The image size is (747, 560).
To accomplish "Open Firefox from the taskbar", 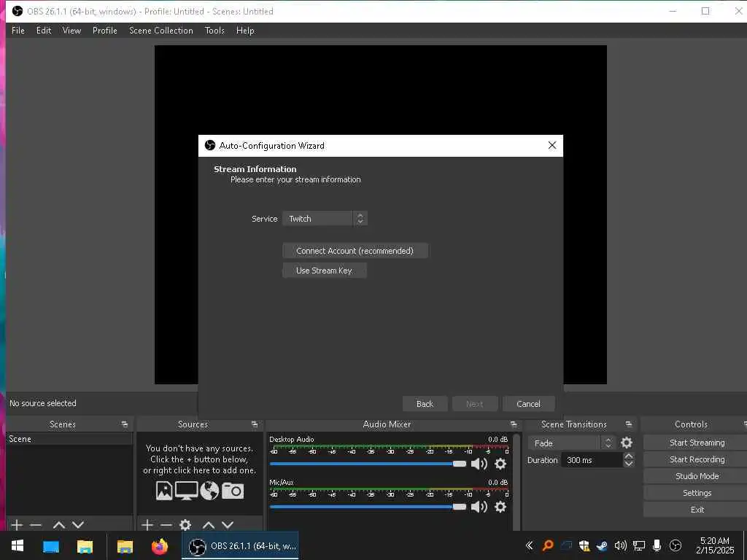I will coord(160,545).
